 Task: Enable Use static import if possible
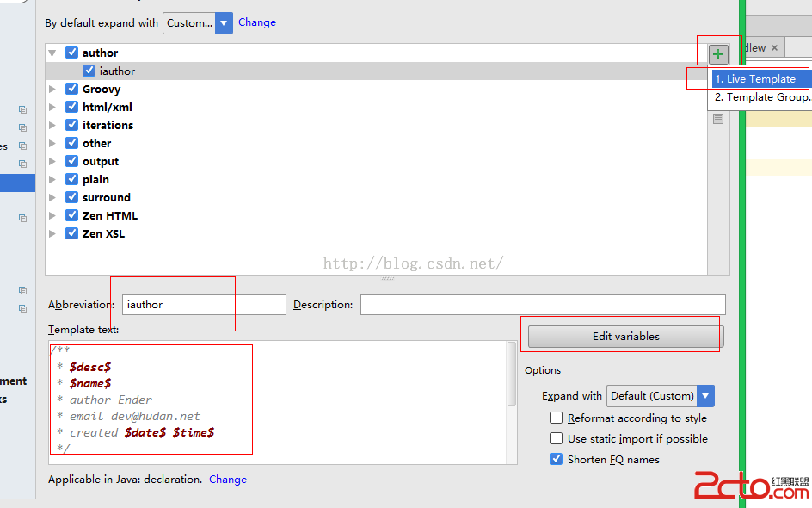coord(557,438)
